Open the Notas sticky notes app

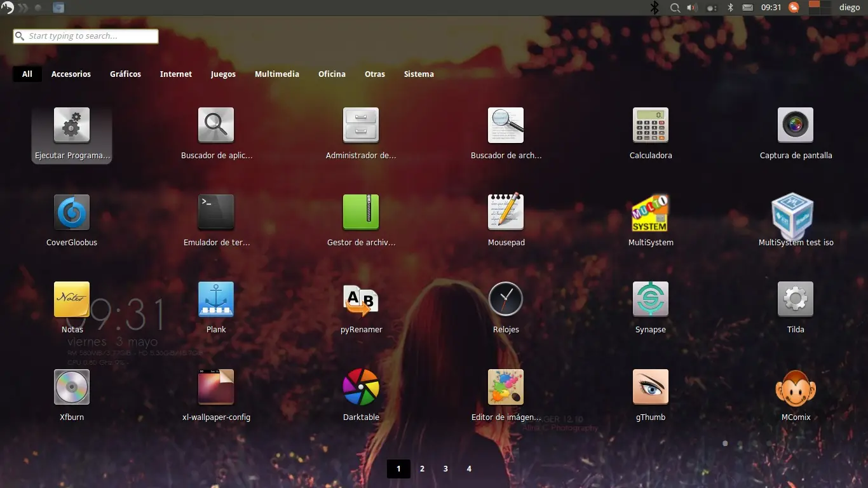(72, 299)
